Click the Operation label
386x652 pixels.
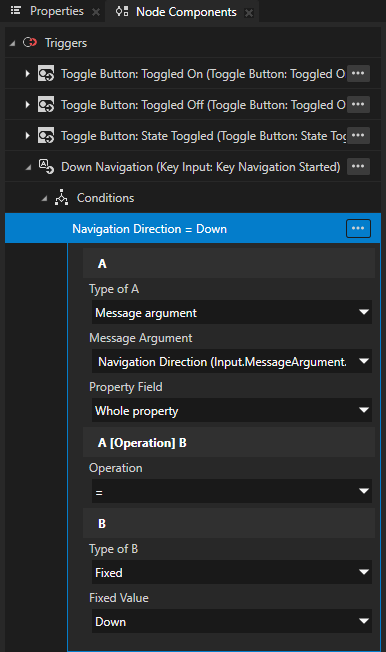116,468
